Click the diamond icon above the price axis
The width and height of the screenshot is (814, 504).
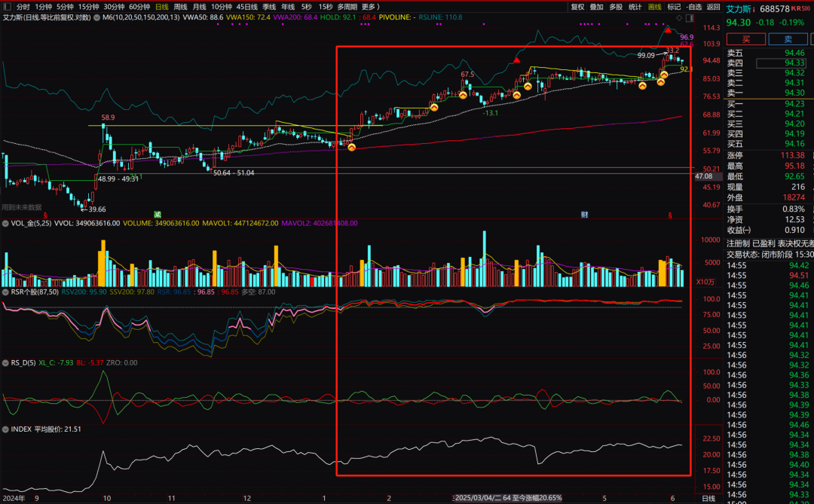pos(679,18)
